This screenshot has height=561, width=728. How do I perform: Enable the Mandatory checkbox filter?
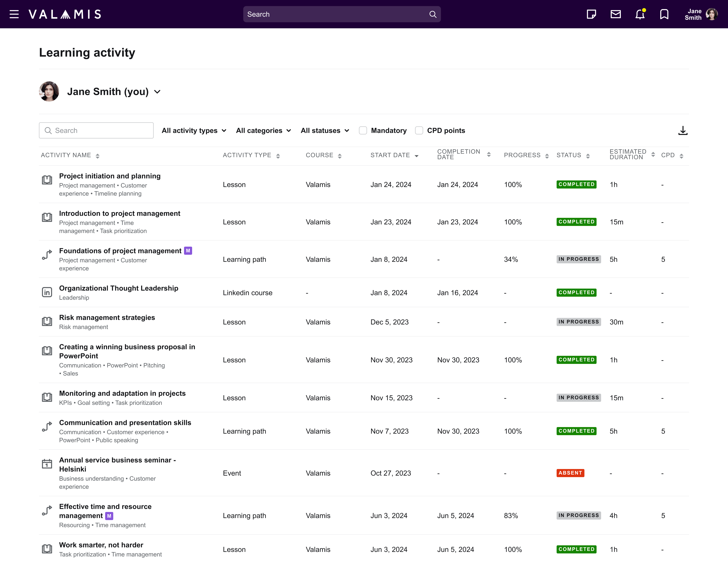pyautogui.click(x=363, y=131)
